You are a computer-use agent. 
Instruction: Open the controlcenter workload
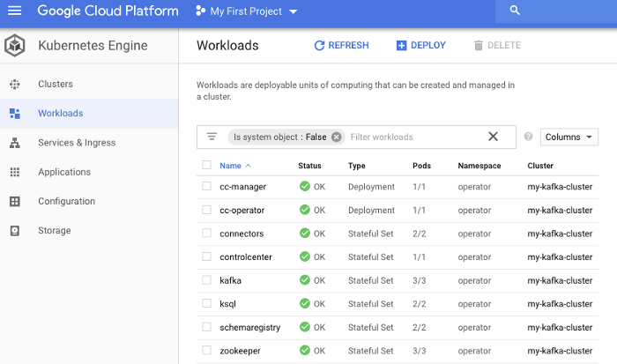tap(246, 257)
